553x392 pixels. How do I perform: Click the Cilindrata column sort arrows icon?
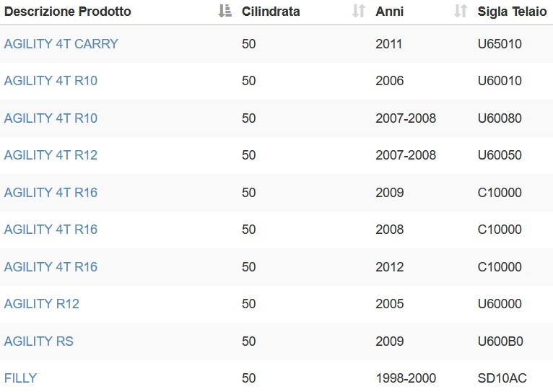(x=359, y=12)
